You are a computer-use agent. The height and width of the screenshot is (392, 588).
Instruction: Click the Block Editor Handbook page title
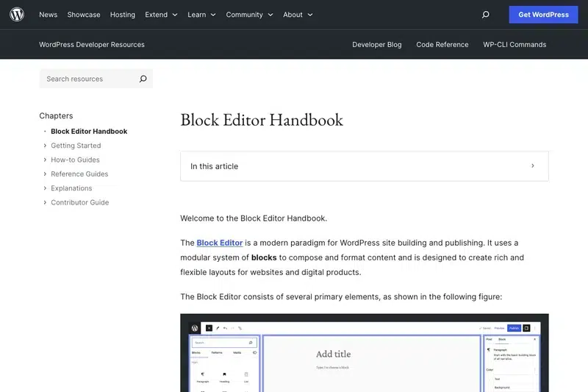(262, 120)
